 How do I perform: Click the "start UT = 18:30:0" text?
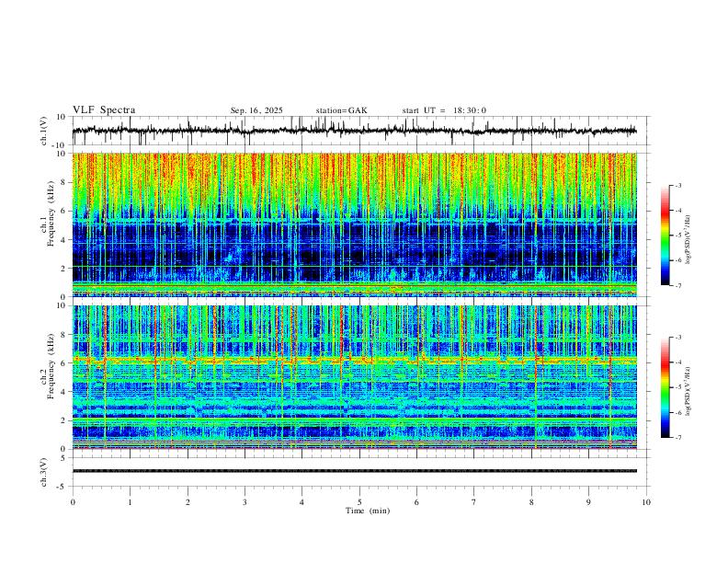click(444, 110)
